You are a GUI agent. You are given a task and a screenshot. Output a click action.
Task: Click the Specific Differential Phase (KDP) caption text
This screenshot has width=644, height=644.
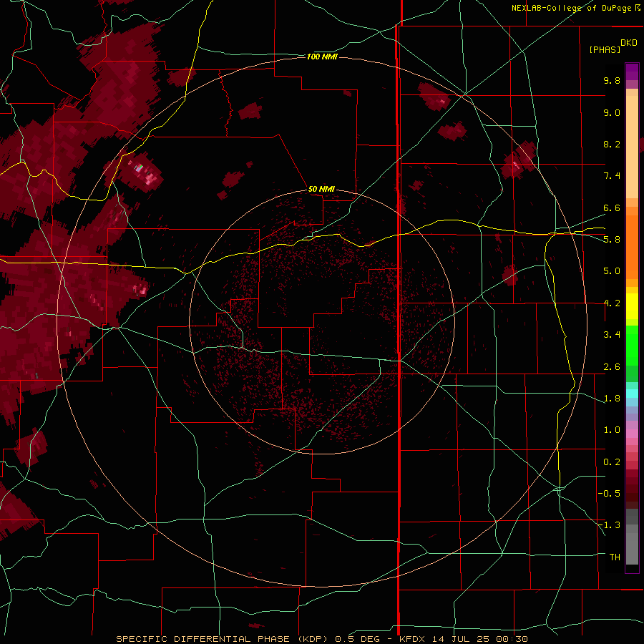pos(222,639)
